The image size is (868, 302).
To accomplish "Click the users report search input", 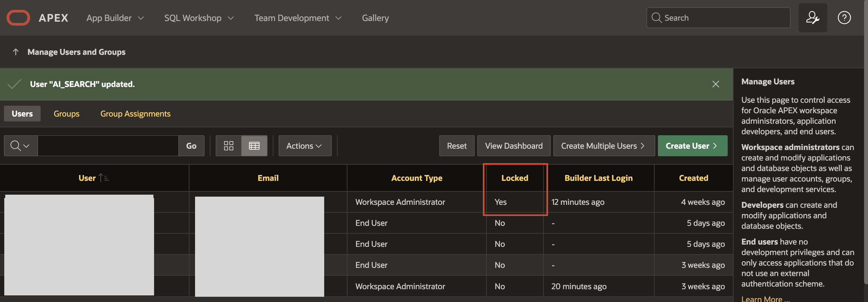I will pos(108,146).
